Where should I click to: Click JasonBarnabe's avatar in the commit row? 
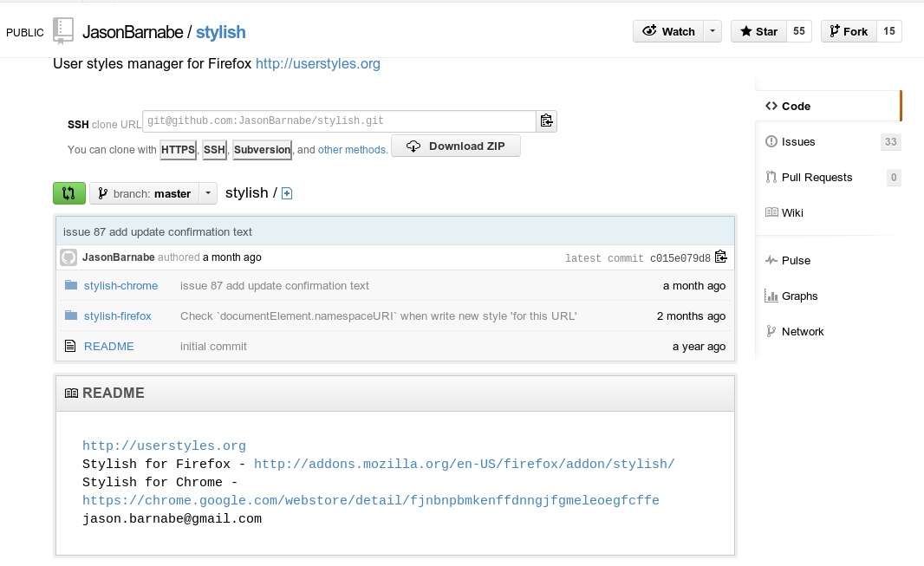[x=68, y=257]
